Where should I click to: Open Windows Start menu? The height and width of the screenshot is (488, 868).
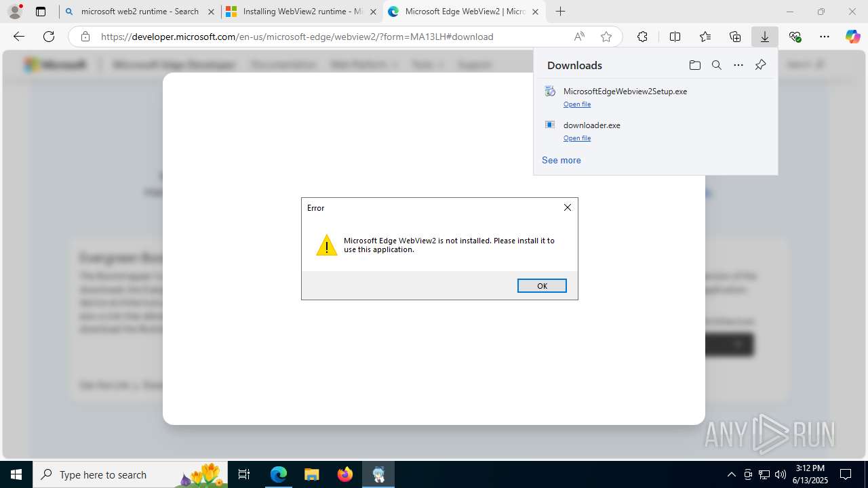[16, 474]
